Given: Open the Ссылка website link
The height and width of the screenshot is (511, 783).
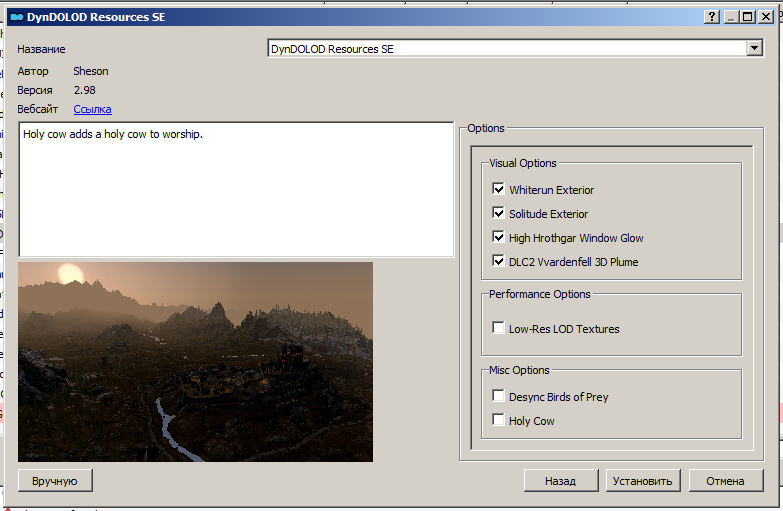Looking at the screenshot, I should point(92,109).
